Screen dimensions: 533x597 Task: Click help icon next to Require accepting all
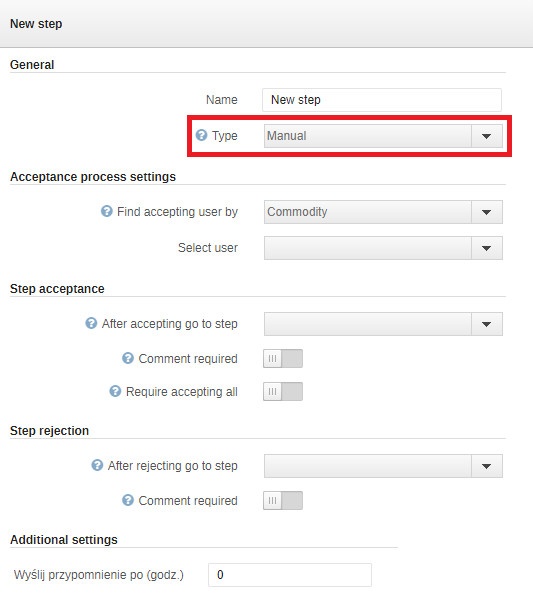pos(115,391)
